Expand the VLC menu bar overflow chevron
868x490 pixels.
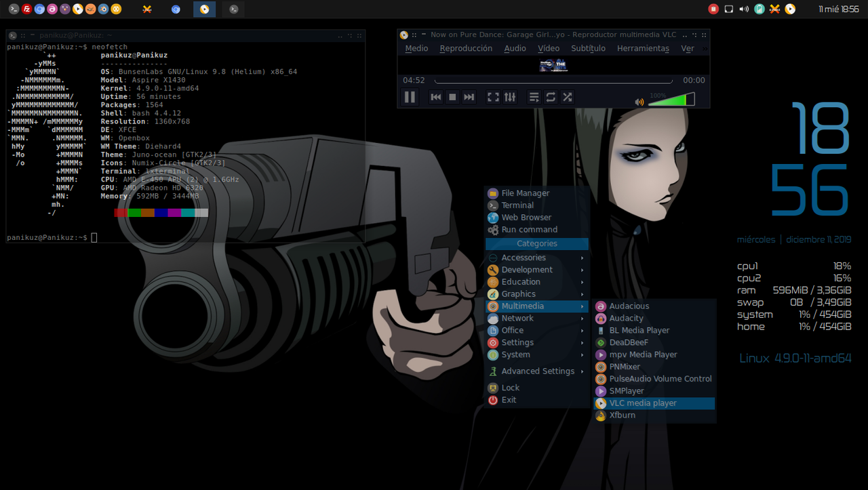point(705,48)
